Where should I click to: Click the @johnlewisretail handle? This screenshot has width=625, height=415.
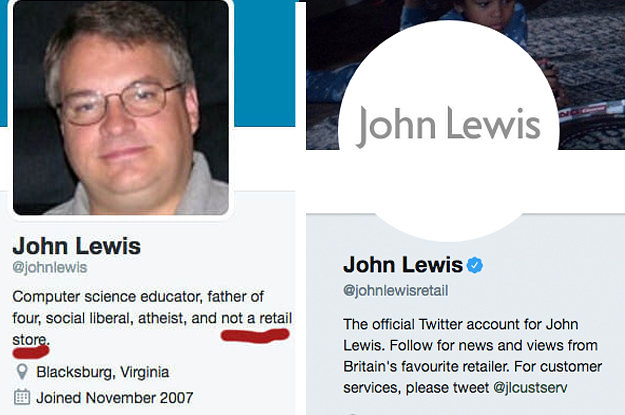click(x=395, y=290)
